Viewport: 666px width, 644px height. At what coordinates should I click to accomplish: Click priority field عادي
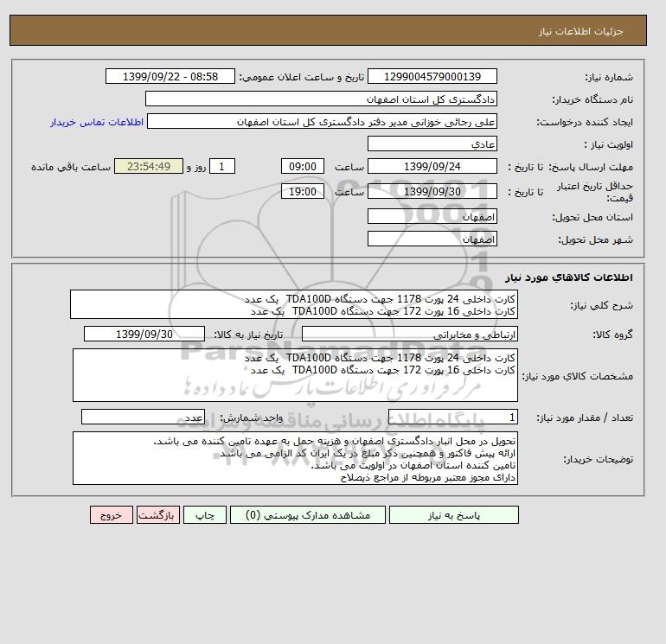(x=432, y=143)
